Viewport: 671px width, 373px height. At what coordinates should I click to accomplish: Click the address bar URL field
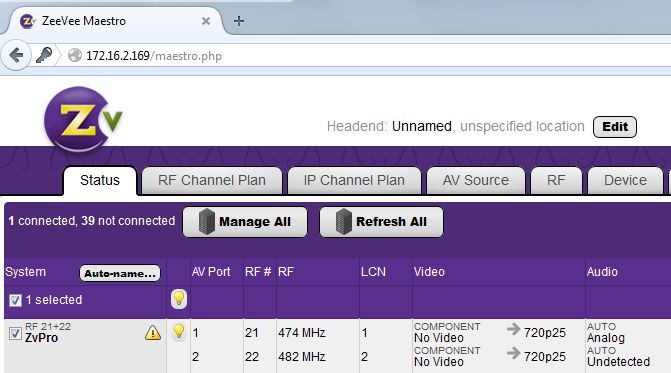[x=368, y=56]
